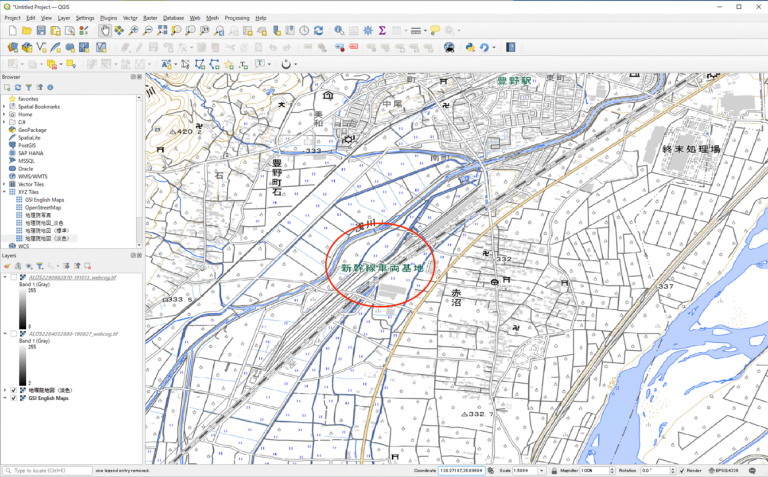Click the Help contents book icon

point(511,47)
